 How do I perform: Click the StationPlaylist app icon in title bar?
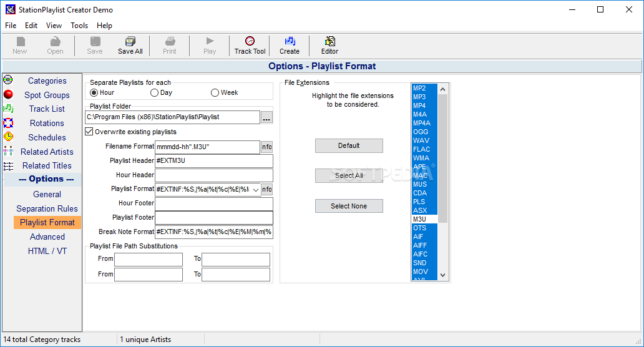10,9
